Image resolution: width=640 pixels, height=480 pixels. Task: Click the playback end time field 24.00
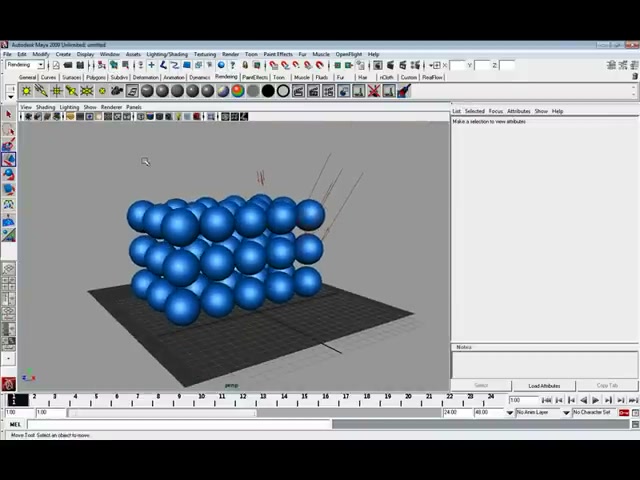point(457,413)
